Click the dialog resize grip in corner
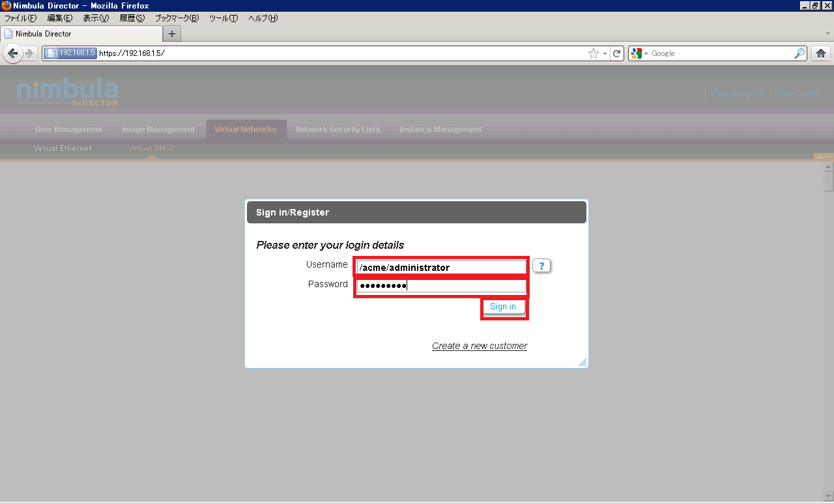Screen dimensions: 834x504 582,363
